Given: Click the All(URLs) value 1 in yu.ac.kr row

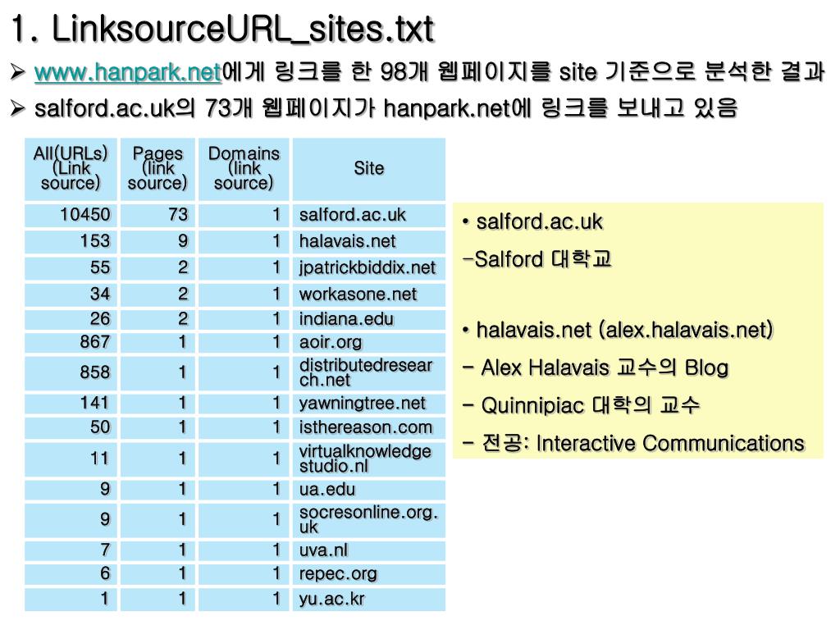Looking at the screenshot, I should [104, 598].
